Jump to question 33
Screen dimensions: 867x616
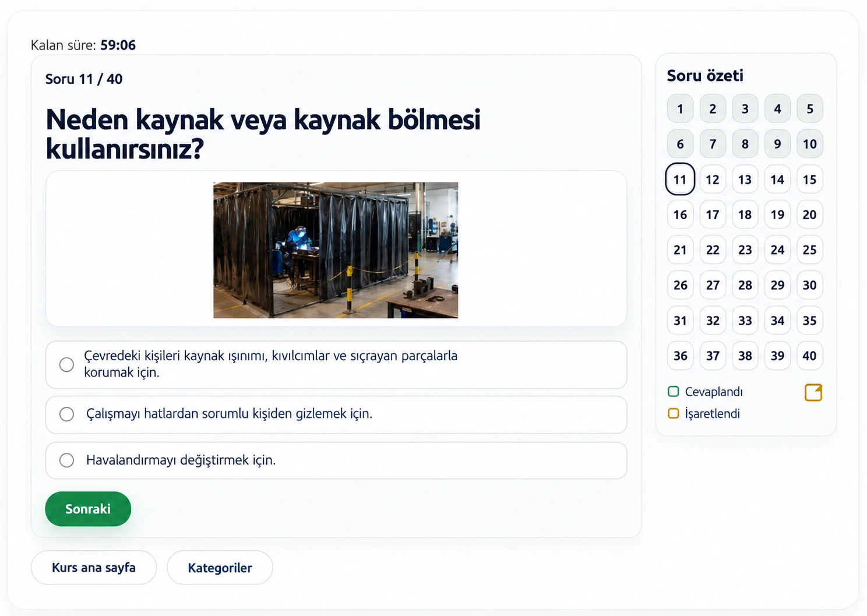[745, 321]
